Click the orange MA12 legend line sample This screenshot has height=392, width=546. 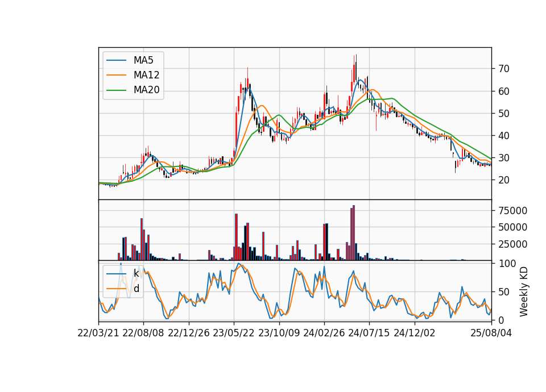(116, 75)
